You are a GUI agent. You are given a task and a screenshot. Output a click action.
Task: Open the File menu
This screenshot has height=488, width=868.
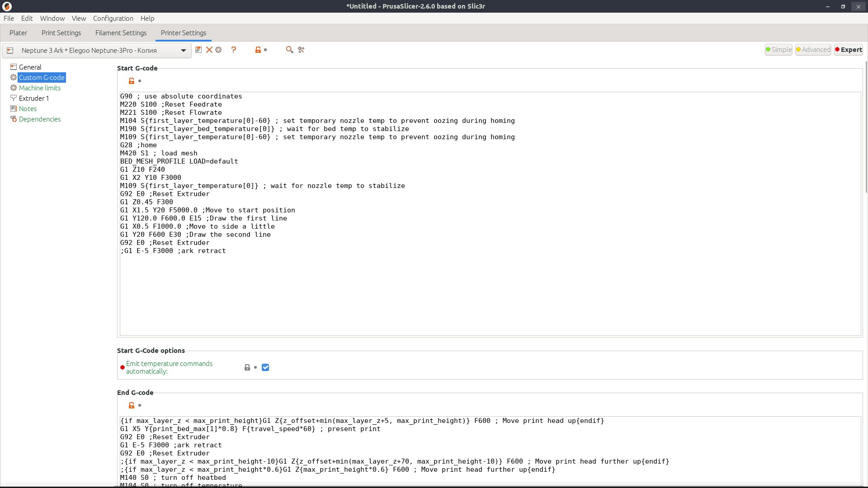pos(9,18)
